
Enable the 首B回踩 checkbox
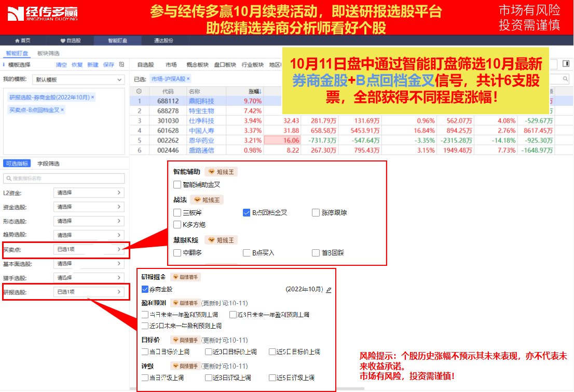316,253
